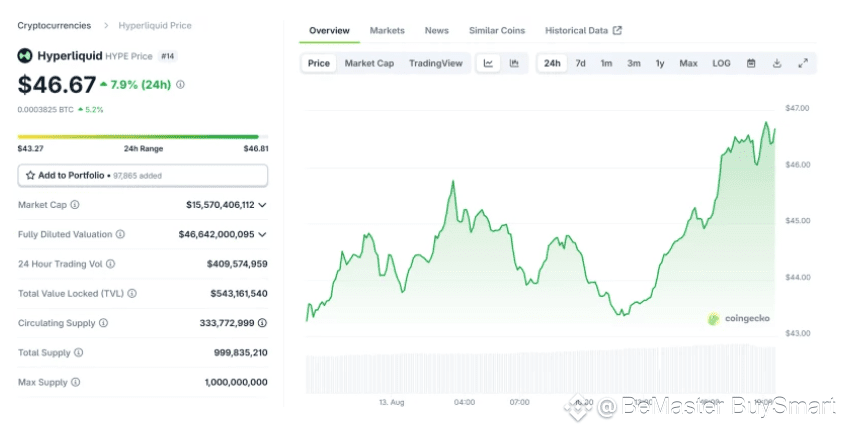Click Cryptocurrencies breadcrumb link
843x433 pixels.
pyautogui.click(x=54, y=25)
